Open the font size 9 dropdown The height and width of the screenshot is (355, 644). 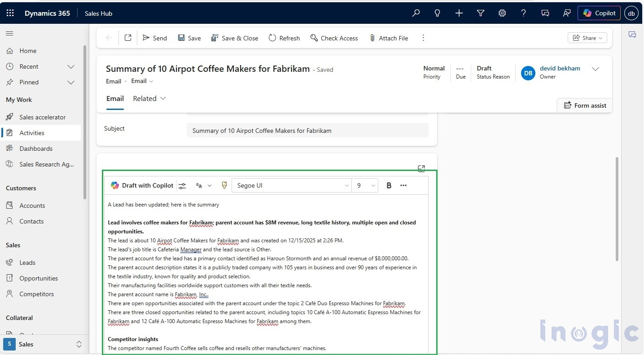pyautogui.click(x=365, y=185)
